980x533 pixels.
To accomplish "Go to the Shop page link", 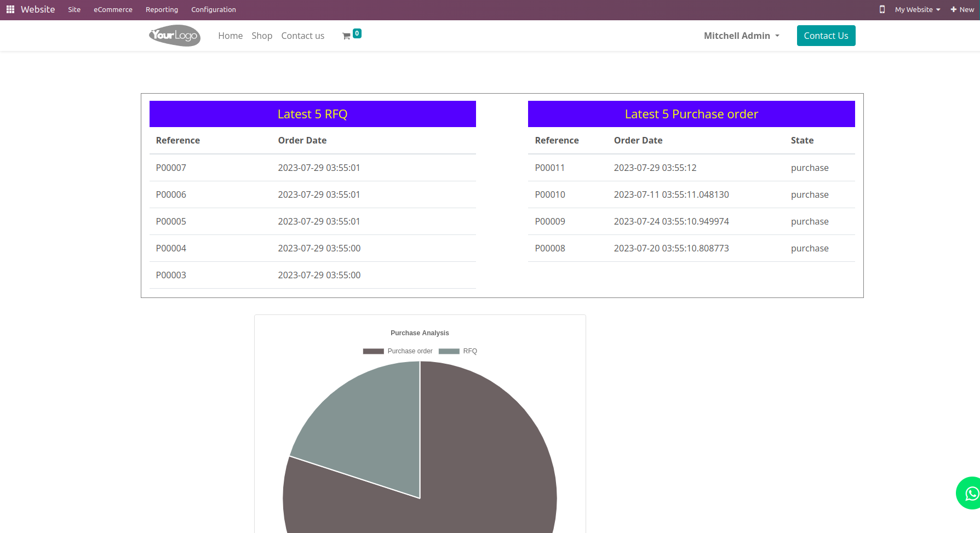I will [x=262, y=36].
